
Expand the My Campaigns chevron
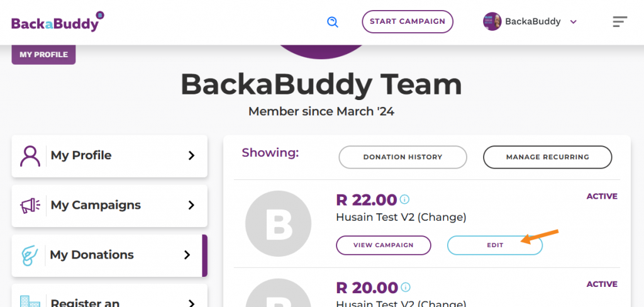(191, 205)
